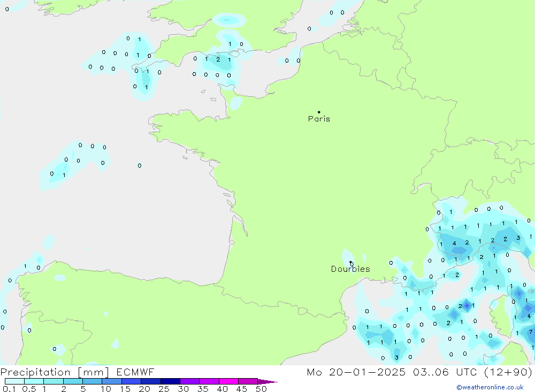Pick the purple 30 to 35 mm swatch
The width and height of the screenshot is (535, 392).
(x=189, y=382)
